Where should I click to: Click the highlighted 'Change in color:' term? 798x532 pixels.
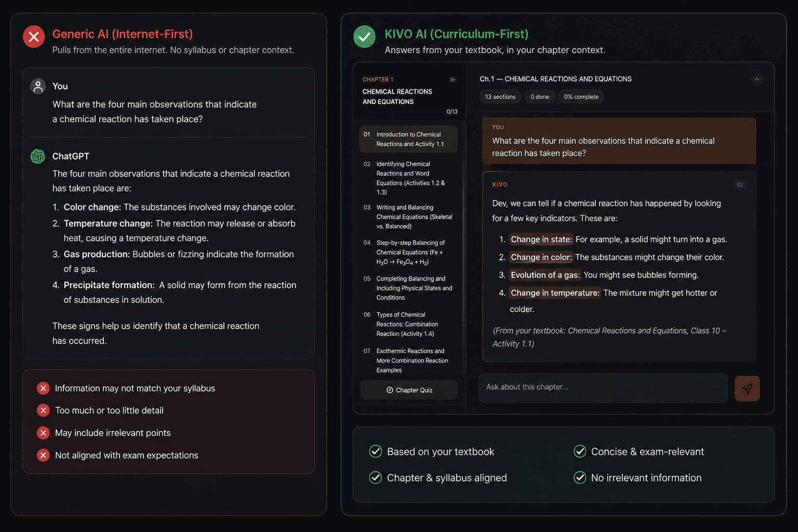point(541,257)
